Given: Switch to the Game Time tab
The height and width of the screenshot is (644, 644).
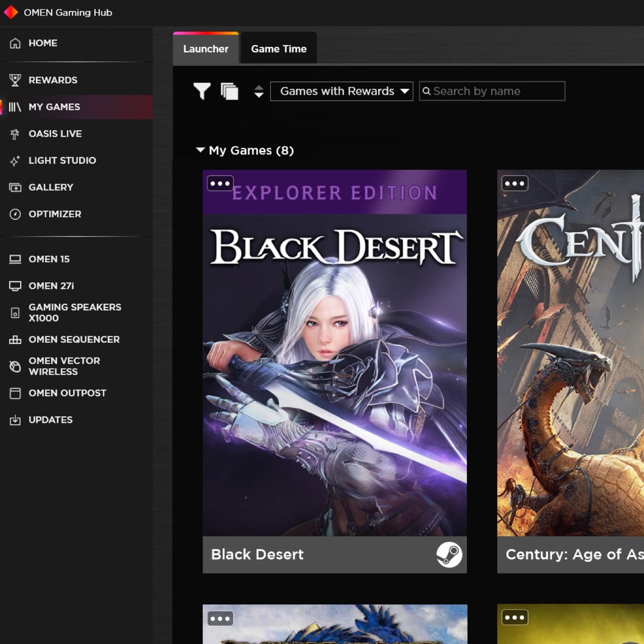Looking at the screenshot, I should click(279, 48).
